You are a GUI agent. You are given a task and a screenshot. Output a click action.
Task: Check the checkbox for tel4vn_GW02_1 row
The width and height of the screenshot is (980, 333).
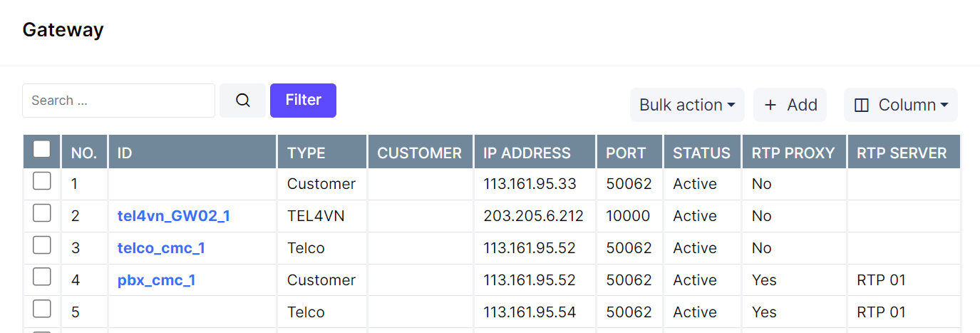(42, 213)
